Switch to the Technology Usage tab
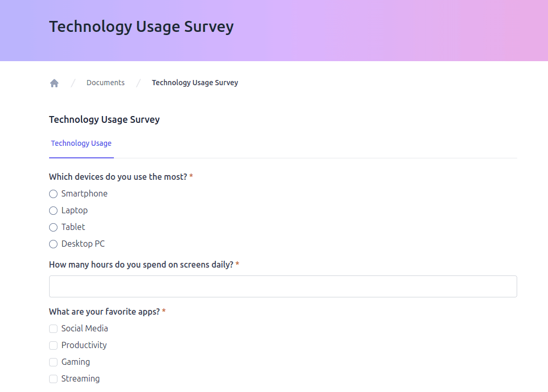 point(81,143)
